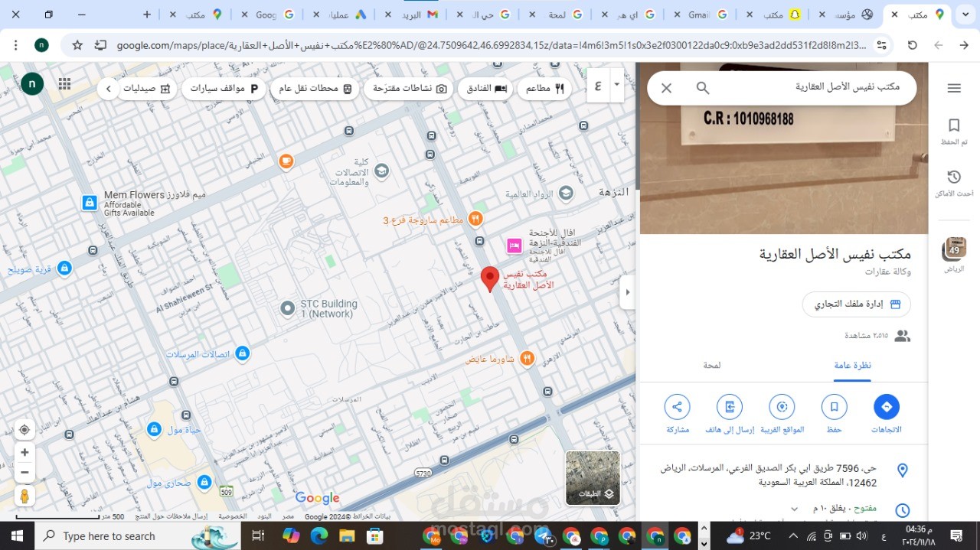Open Task View on the taskbar
Screen dimensions: 980x550
[x=258, y=536]
